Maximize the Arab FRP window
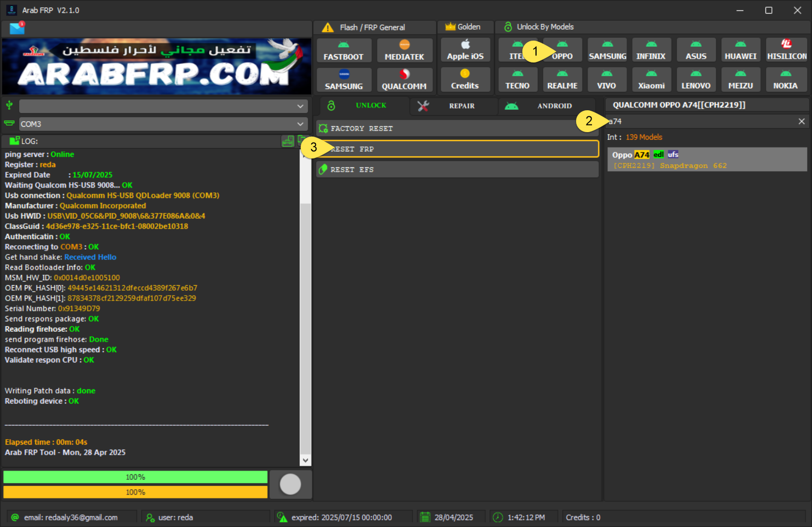Viewport: 812px width, 527px height. click(769, 10)
